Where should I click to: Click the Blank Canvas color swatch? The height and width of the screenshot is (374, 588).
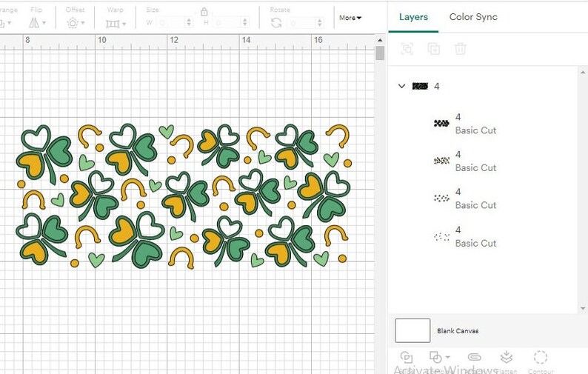pyautogui.click(x=412, y=330)
